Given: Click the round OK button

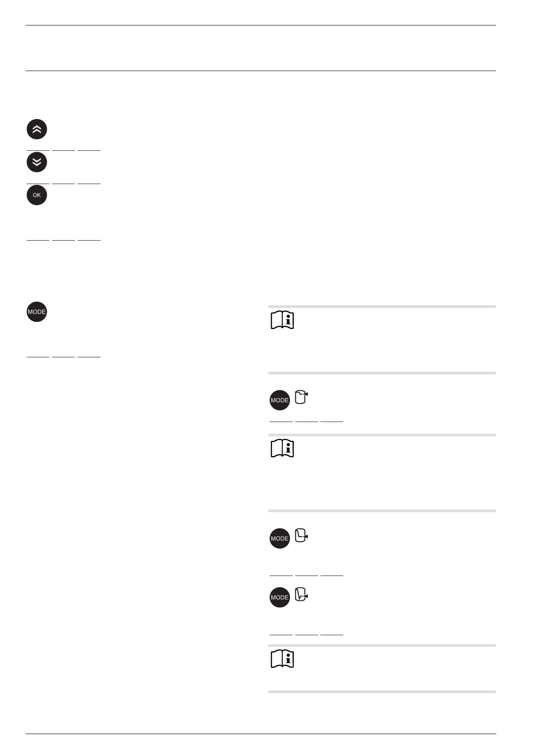Looking at the screenshot, I should (37, 195).
